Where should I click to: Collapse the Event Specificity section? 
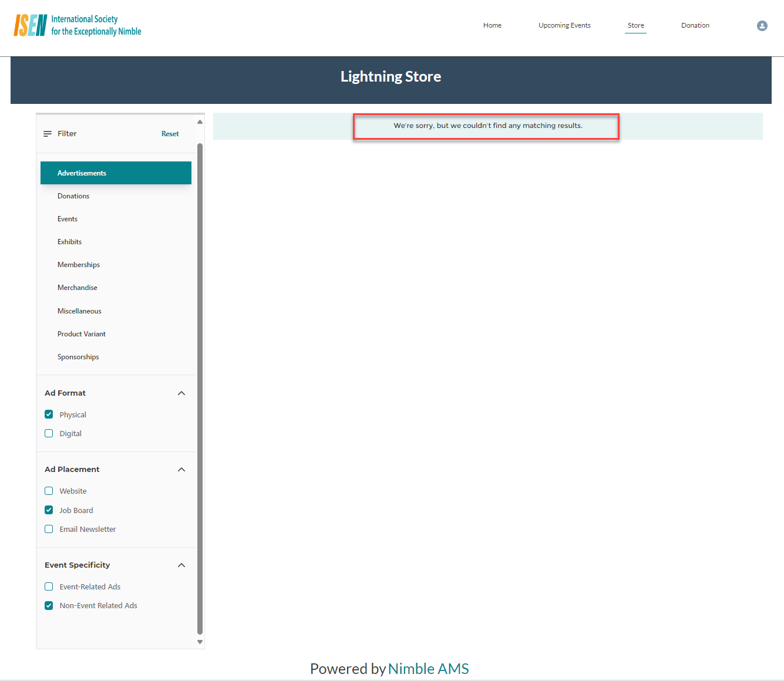[x=181, y=565]
